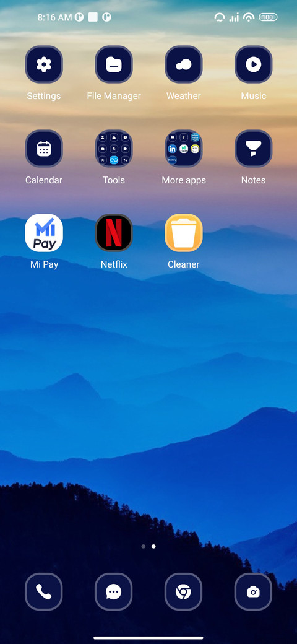Screen dimensions: 297x644
Task: Tap the white square notification icon
Action: pos(93,17)
